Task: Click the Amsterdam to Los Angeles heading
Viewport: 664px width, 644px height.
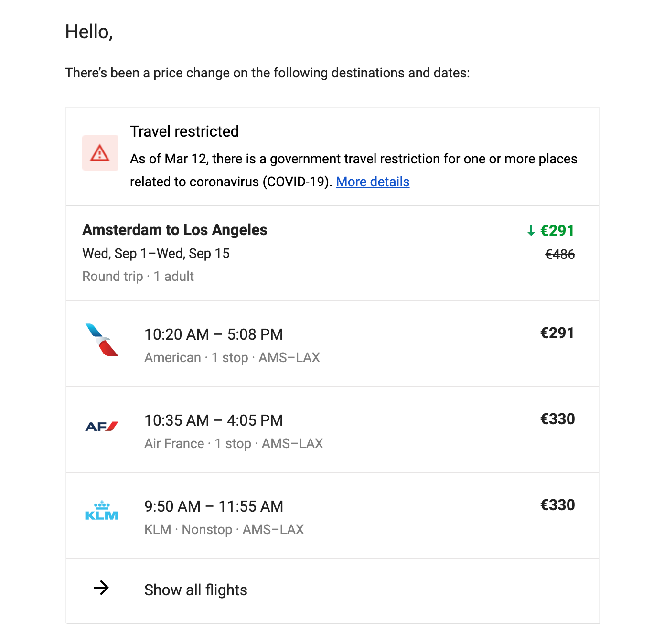Action: coord(174,230)
